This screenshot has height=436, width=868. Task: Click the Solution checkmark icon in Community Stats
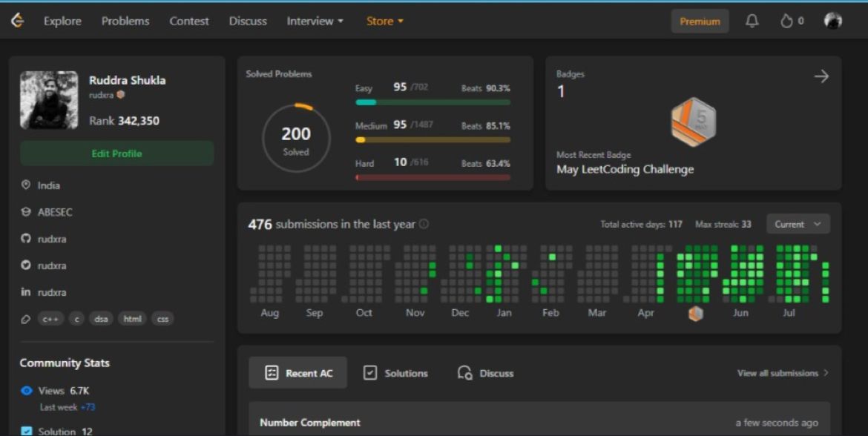(x=26, y=431)
